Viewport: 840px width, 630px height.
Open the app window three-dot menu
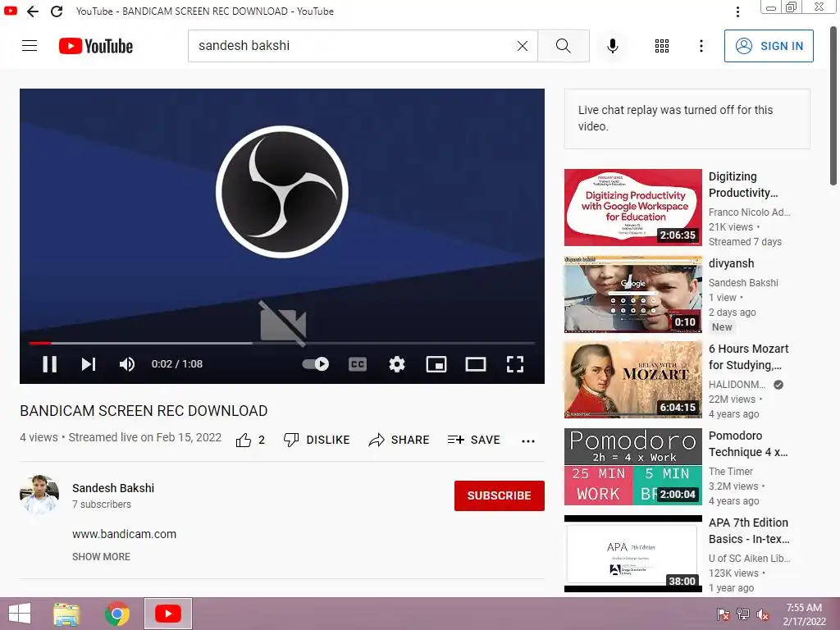click(x=737, y=11)
